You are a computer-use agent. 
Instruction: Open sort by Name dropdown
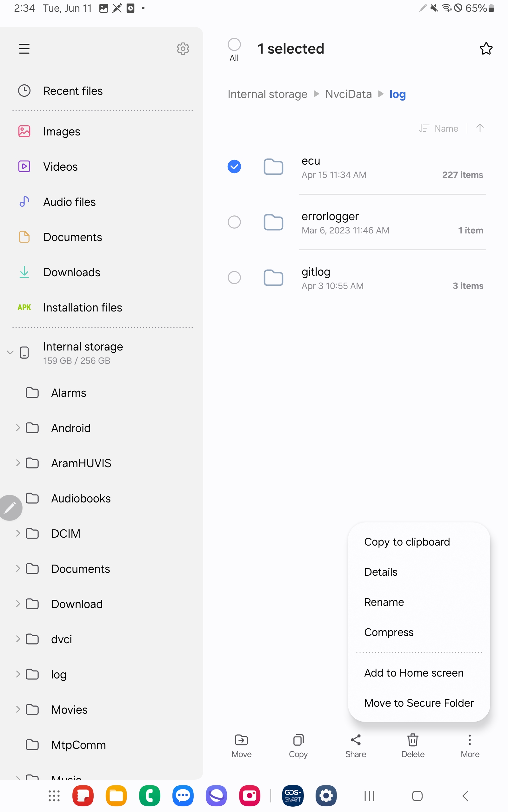438,128
